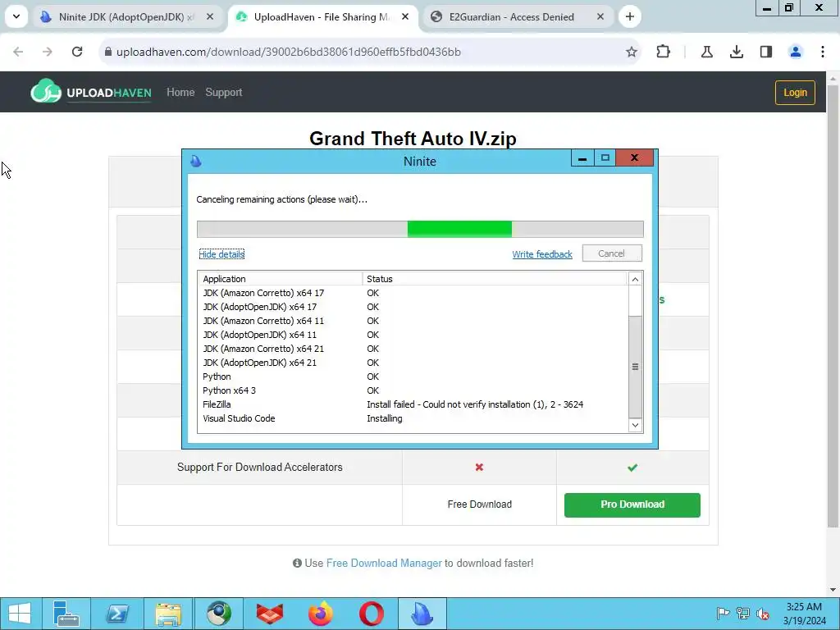Open Chrome three-dot menu
Screen dimensions: 840x630
[822, 52]
